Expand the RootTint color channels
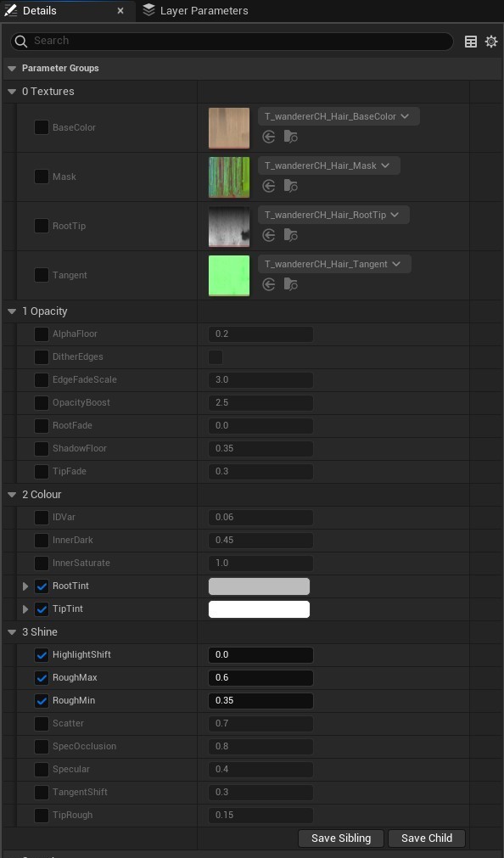Image resolution: width=504 pixels, height=858 pixels. pyautogui.click(x=25, y=586)
